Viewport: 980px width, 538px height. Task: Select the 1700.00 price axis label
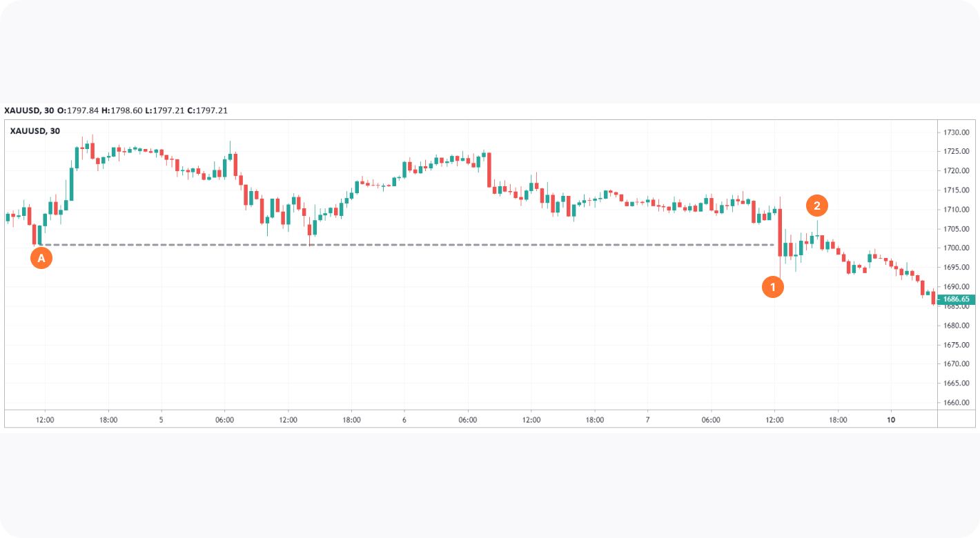point(956,248)
